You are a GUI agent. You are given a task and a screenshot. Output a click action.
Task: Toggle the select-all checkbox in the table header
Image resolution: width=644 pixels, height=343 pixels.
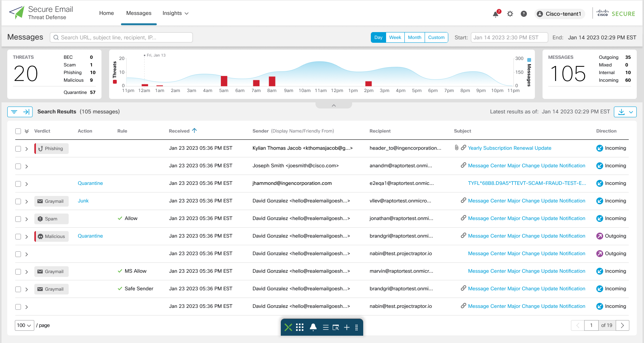point(18,131)
